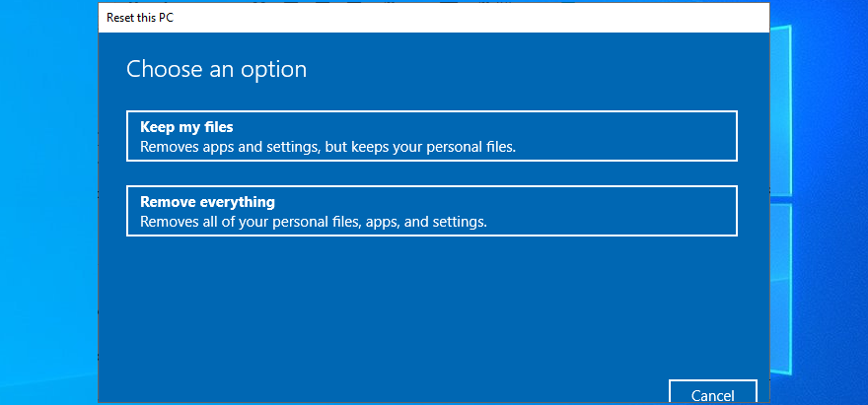Click the bold "Keep my files" label
The height and width of the screenshot is (405, 868).
186,127
